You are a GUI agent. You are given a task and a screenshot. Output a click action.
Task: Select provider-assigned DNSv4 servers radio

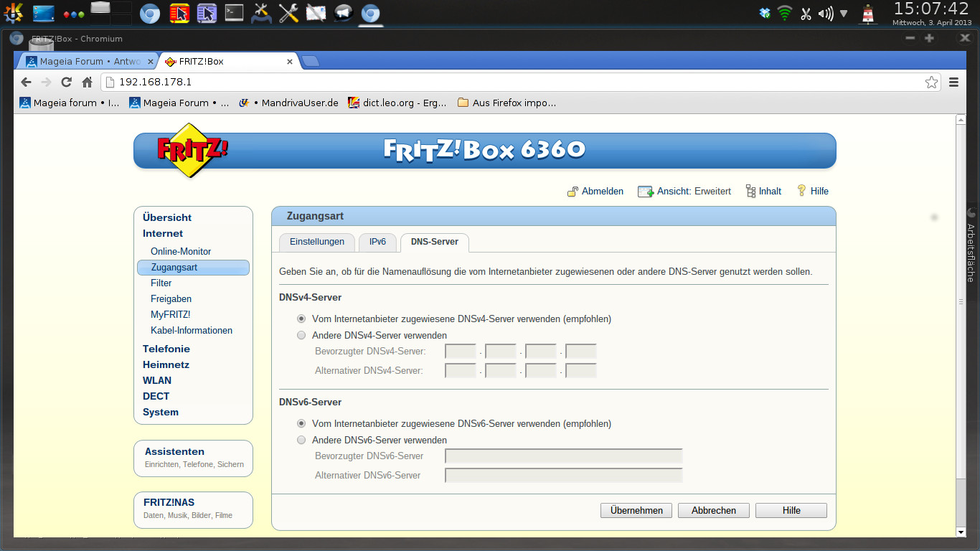pyautogui.click(x=301, y=319)
